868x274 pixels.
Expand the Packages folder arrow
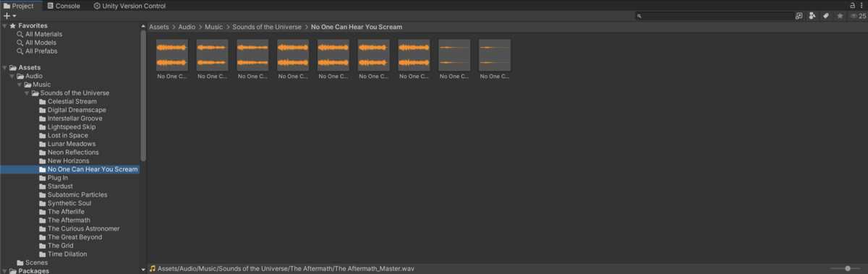[x=4, y=271]
